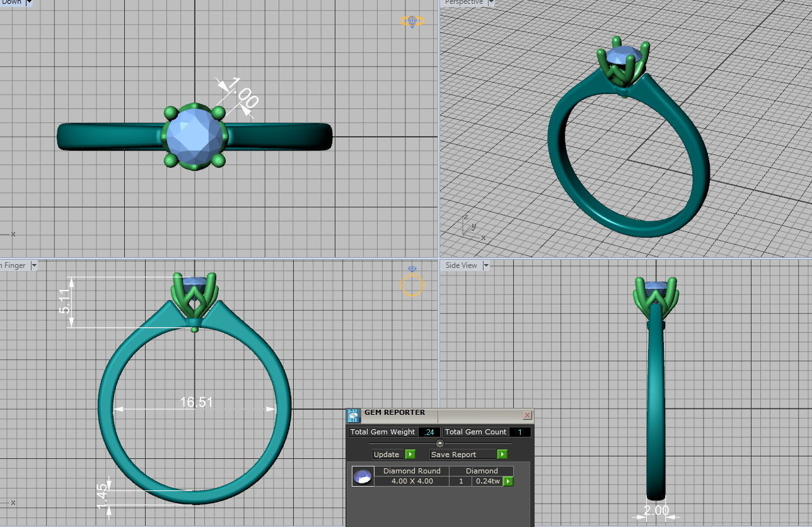The height and width of the screenshot is (527, 812).
Task: Click the 2.00 width dimension in Side View
Action: pos(656,510)
